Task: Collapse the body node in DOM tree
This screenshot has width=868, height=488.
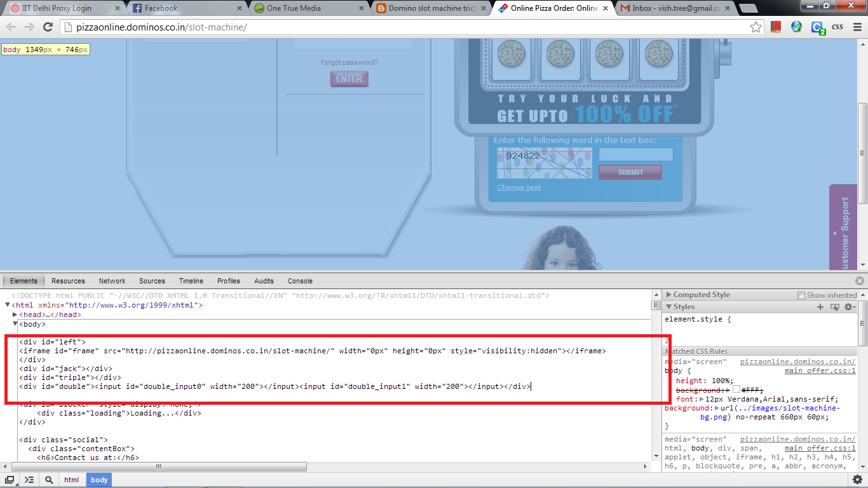Action: point(15,324)
